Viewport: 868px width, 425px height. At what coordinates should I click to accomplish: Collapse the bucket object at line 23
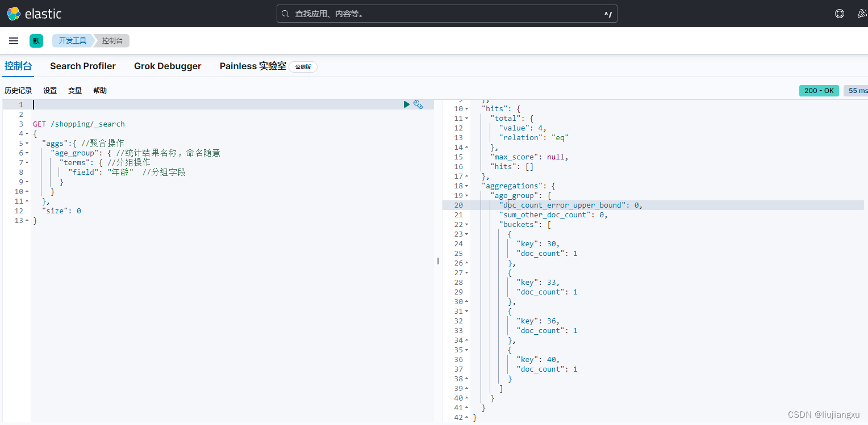[x=467, y=234]
